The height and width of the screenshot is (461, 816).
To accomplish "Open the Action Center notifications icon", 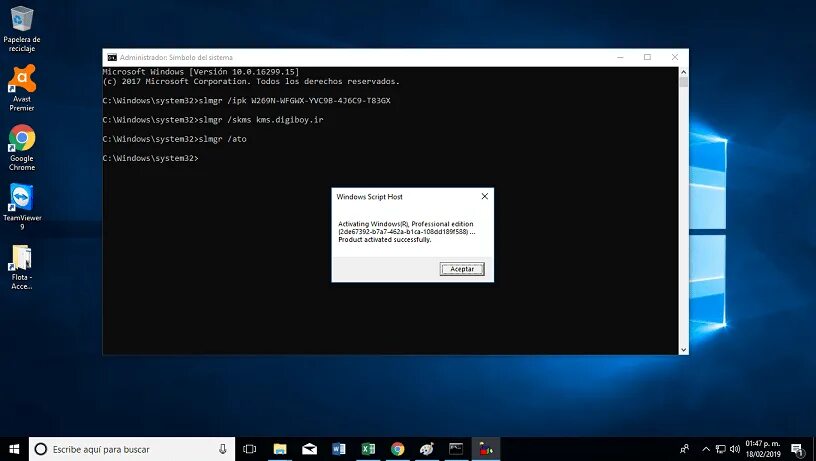I will click(798, 449).
